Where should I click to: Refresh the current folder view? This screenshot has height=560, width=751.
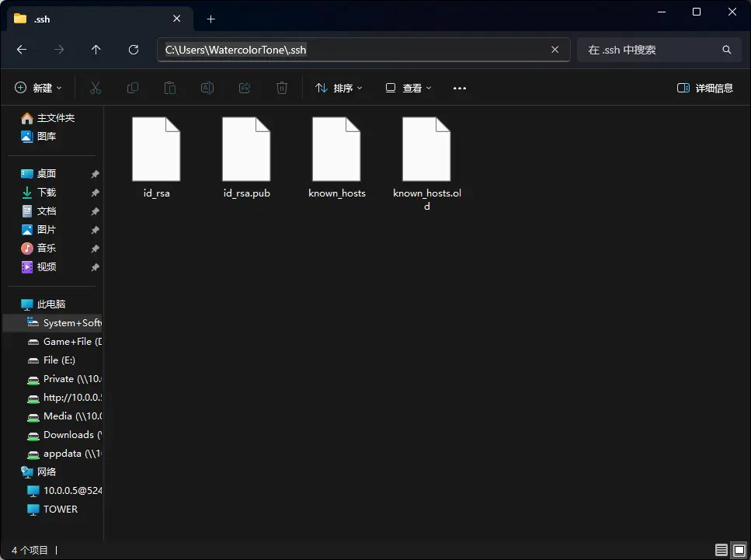(x=134, y=50)
